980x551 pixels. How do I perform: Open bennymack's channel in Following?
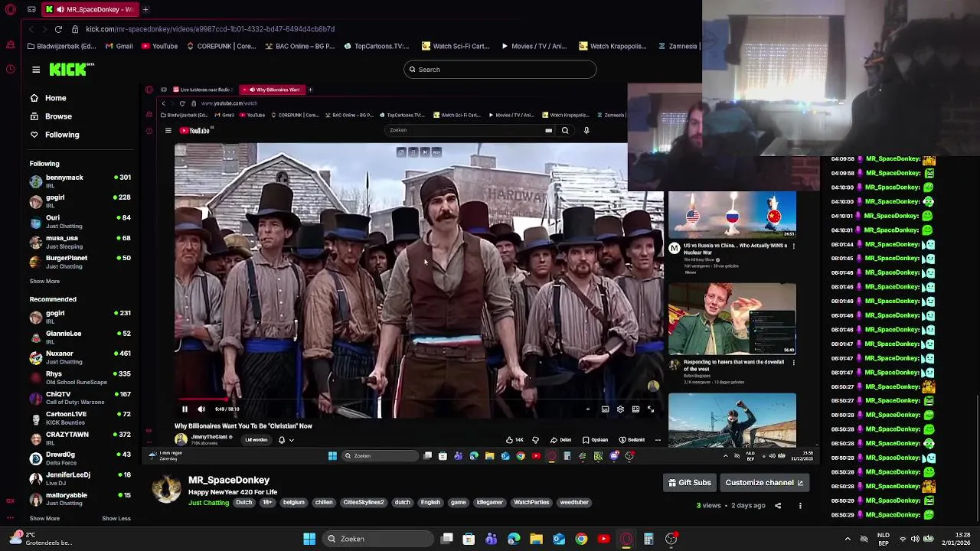(x=80, y=181)
